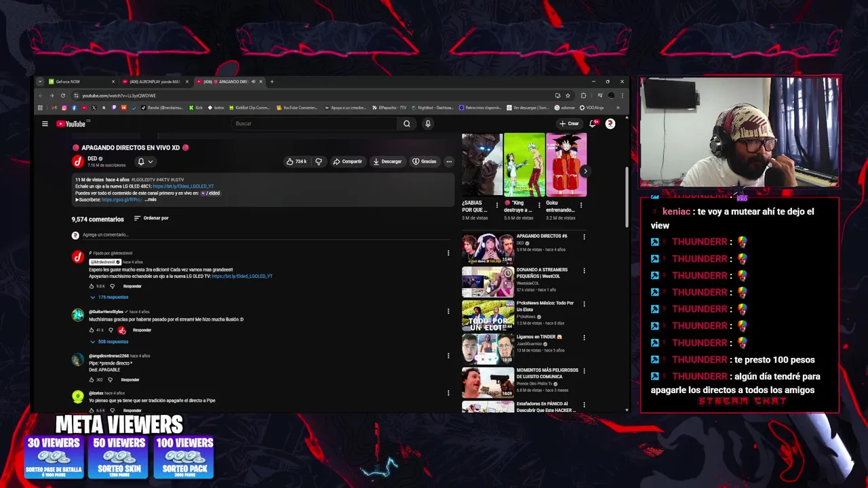Dislike the @GuitarHeroStyles comment
This screenshot has height=488, width=868.
[111, 330]
